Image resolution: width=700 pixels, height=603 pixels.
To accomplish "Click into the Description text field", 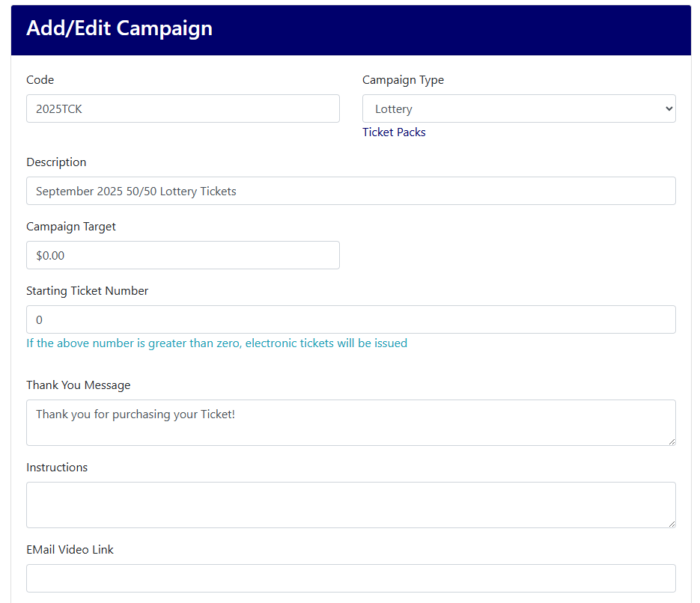I will pos(351,191).
